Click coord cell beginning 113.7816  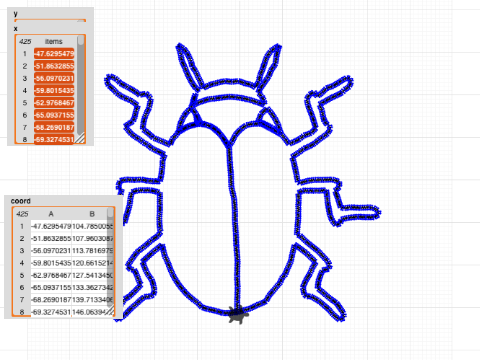click(92, 251)
